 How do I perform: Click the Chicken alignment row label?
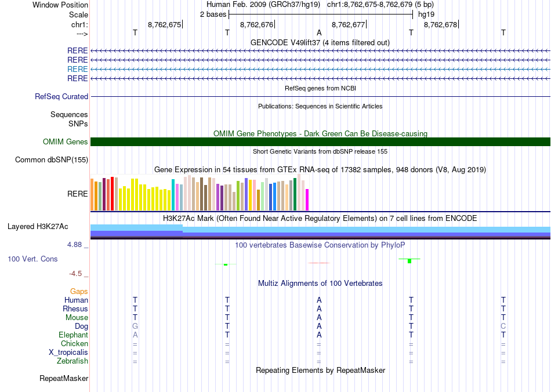point(74,343)
